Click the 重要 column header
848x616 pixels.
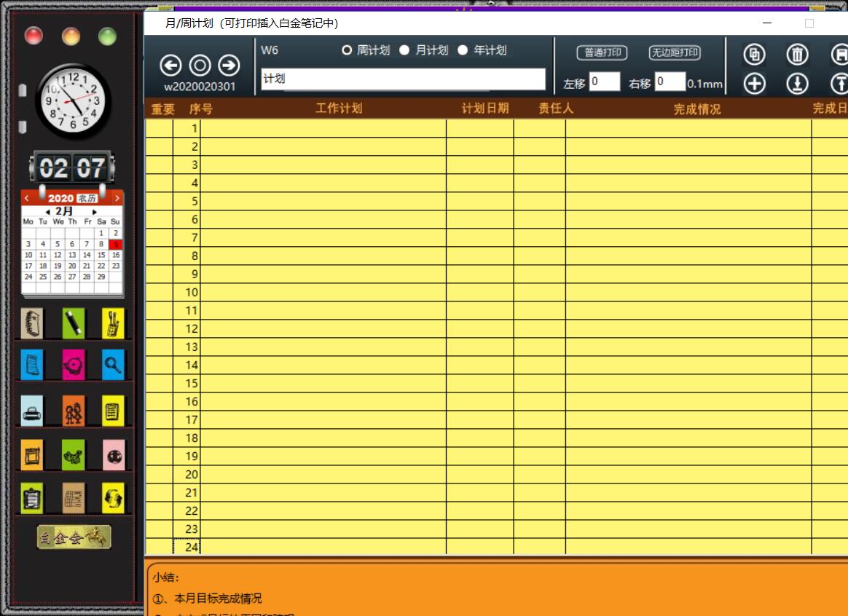[x=162, y=109]
